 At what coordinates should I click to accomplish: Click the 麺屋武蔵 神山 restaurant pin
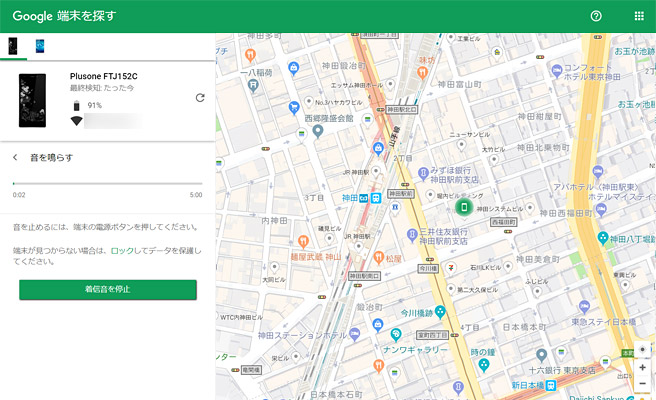(x=303, y=241)
